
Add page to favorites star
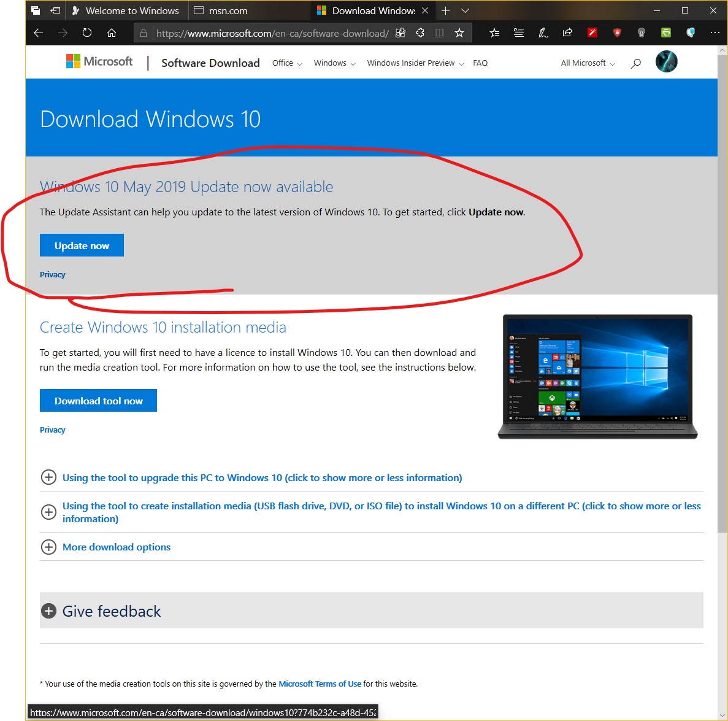(459, 33)
